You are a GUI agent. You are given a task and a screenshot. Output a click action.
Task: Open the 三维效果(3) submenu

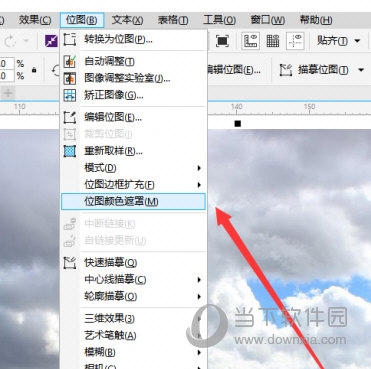coord(134,319)
